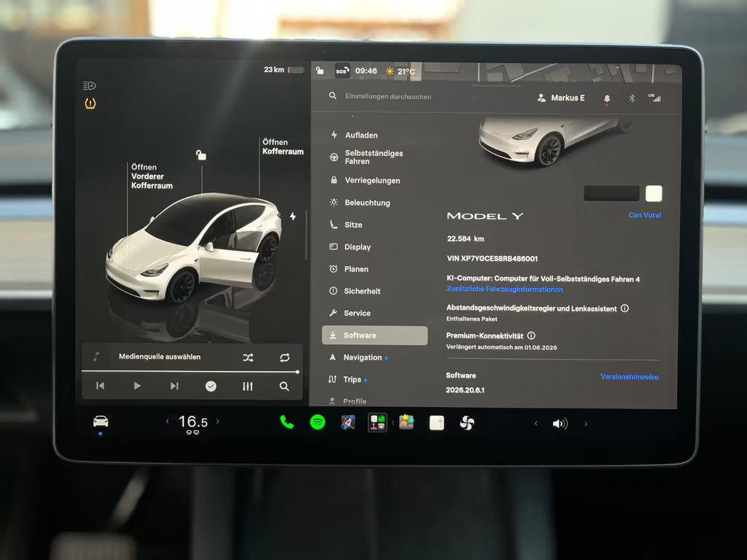Open Zusätzliche Fahrzeuginformationen link
The height and width of the screenshot is (560, 747).
(x=505, y=289)
